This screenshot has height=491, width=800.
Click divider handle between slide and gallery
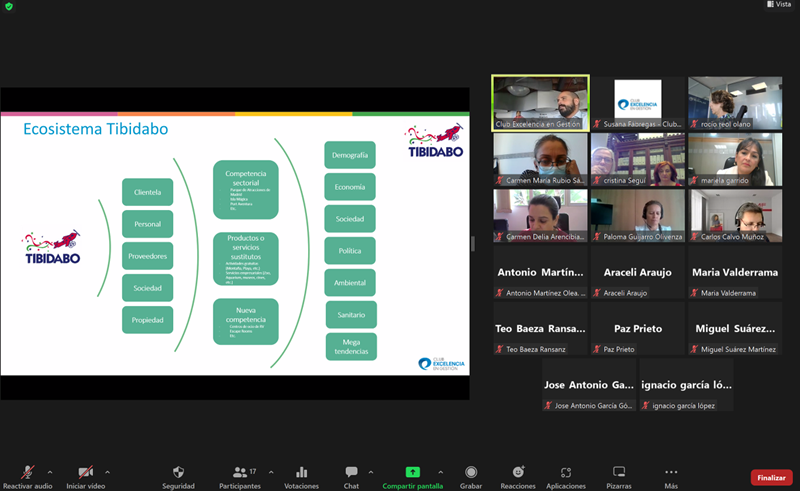tap(473, 244)
